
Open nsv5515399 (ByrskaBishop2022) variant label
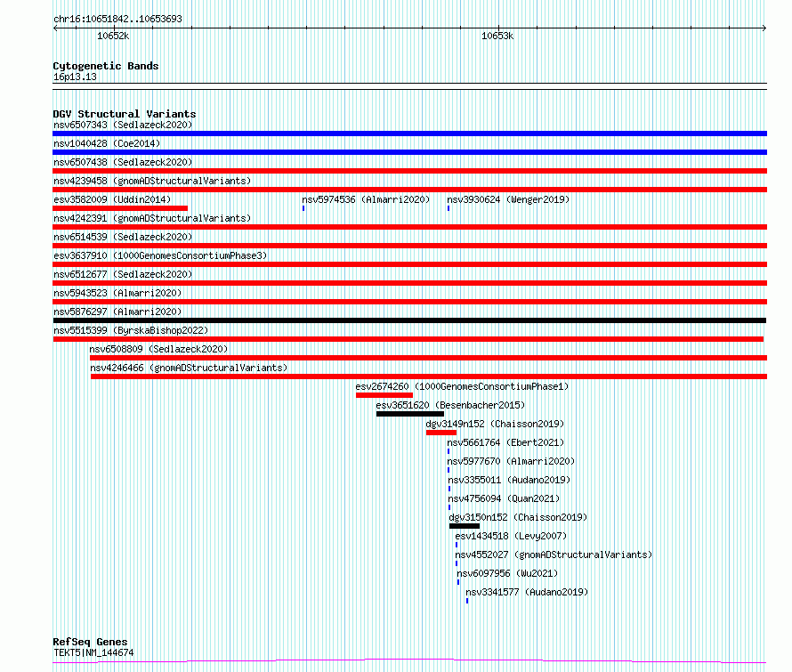pyautogui.click(x=131, y=330)
